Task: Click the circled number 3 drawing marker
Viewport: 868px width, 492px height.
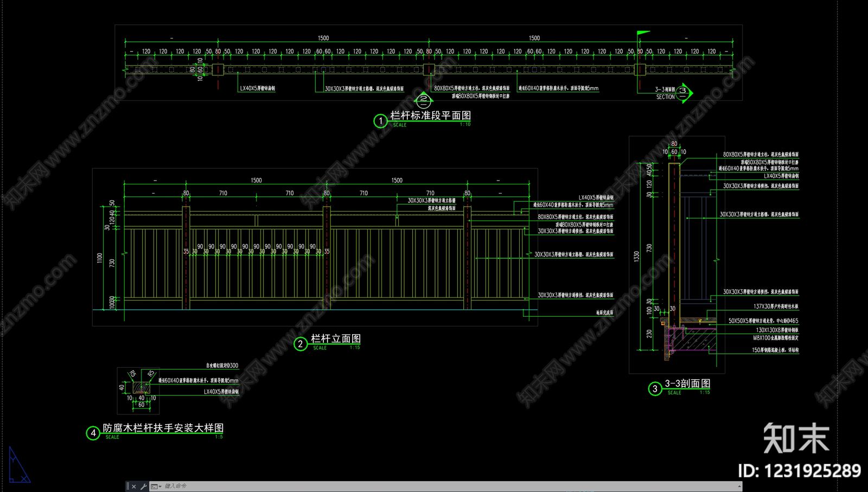Action: (655, 388)
